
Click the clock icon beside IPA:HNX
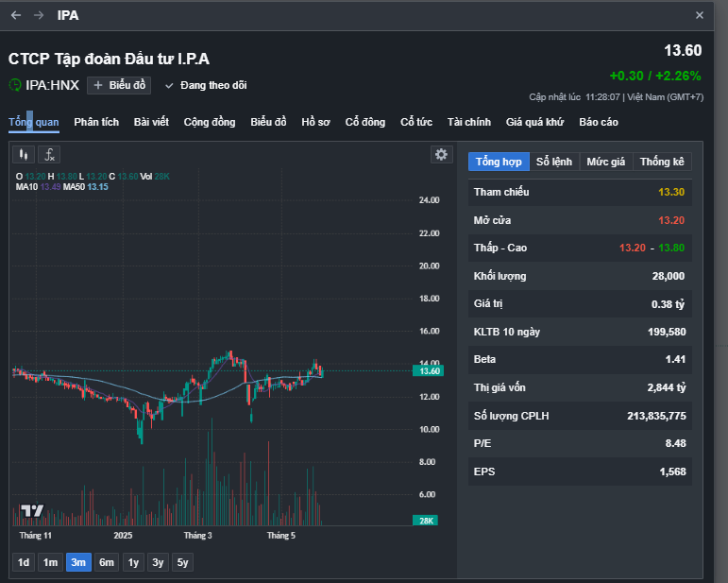click(x=15, y=85)
